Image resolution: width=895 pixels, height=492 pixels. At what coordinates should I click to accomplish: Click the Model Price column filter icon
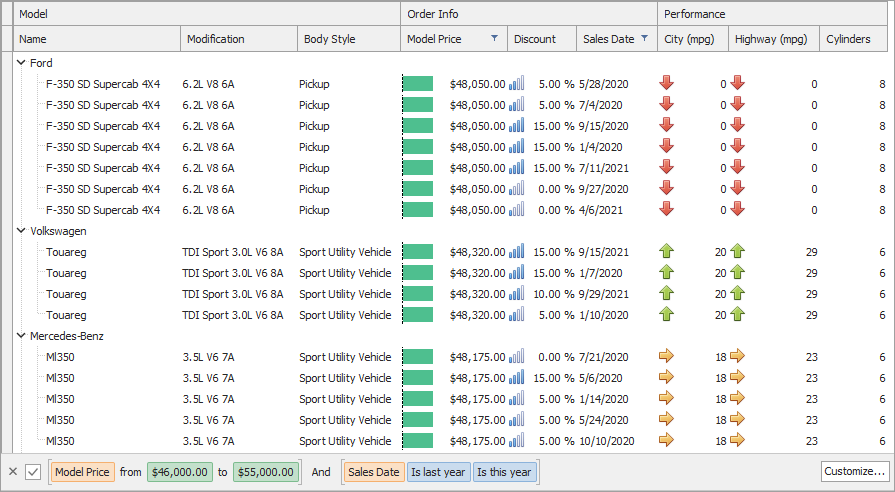(x=494, y=39)
